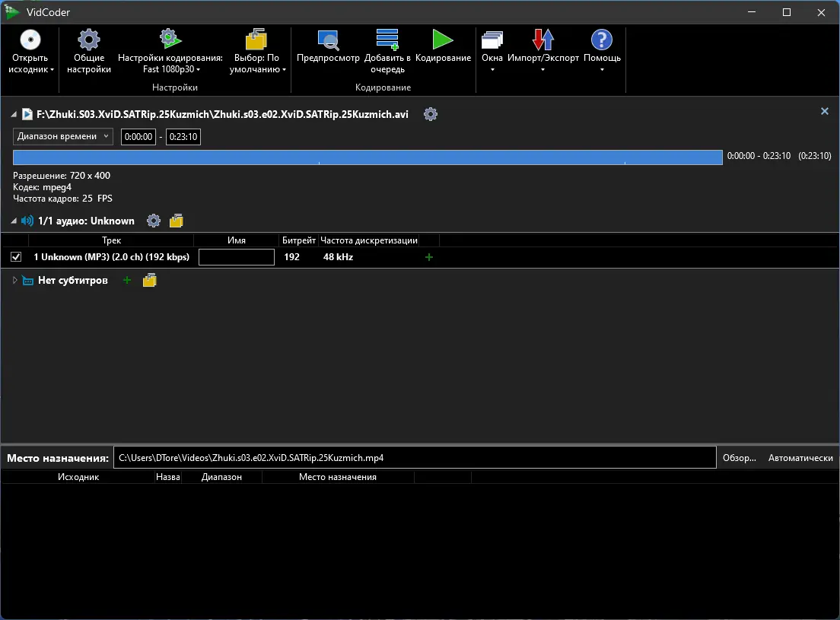Add subtitles with green plus icon
Viewport: 840px width, 620px height.
[127, 280]
